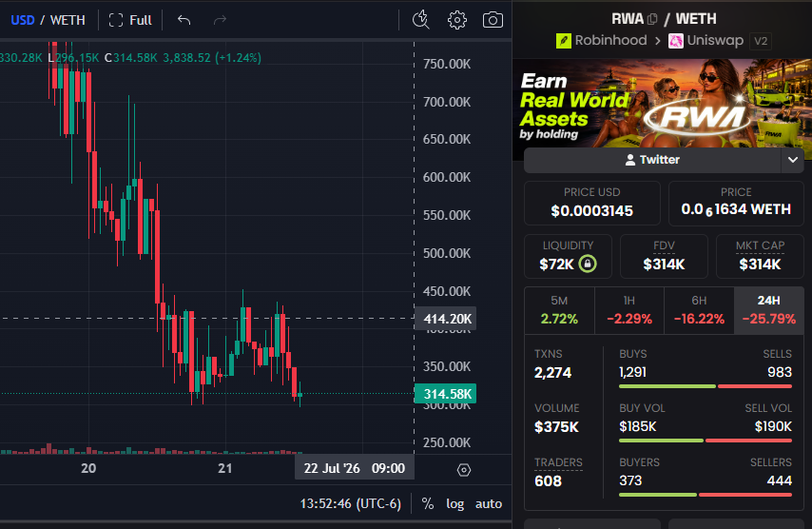Click date 20 on the time axis

[x=88, y=468]
